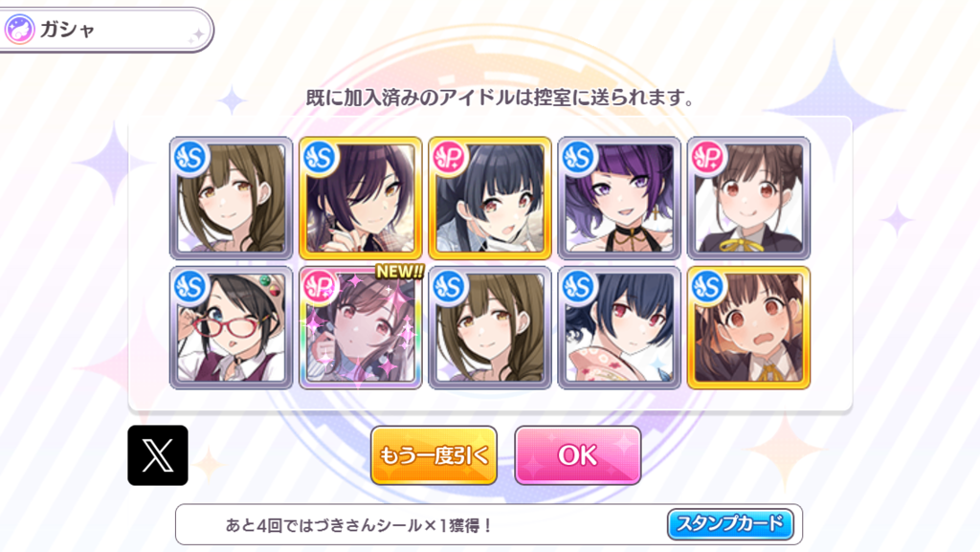Select the idol card with red glasses
The height and width of the screenshot is (552, 980).
pos(232,328)
